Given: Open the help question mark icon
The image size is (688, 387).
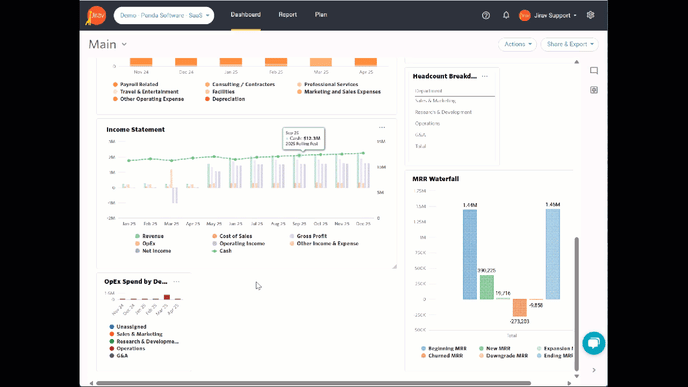Looking at the screenshot, I should [x=486, y=15].
